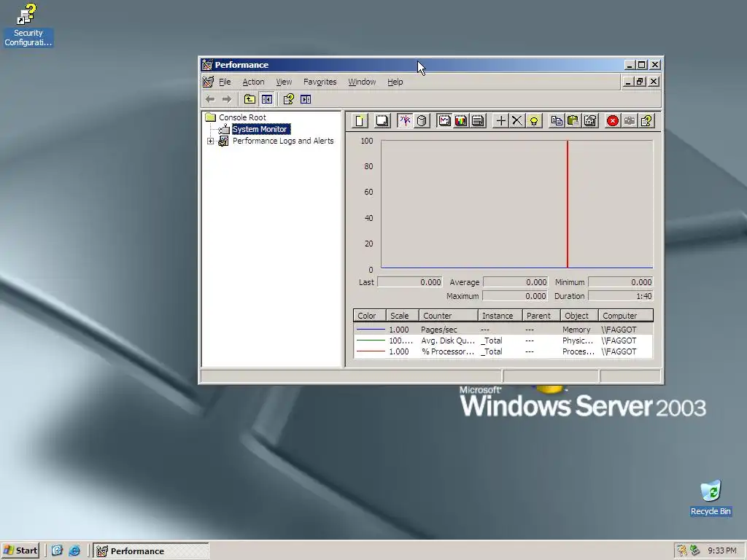747x560 pixels.
Task: Select the View Graph display button
Action: pyautogui.click(x=444, y=121)
